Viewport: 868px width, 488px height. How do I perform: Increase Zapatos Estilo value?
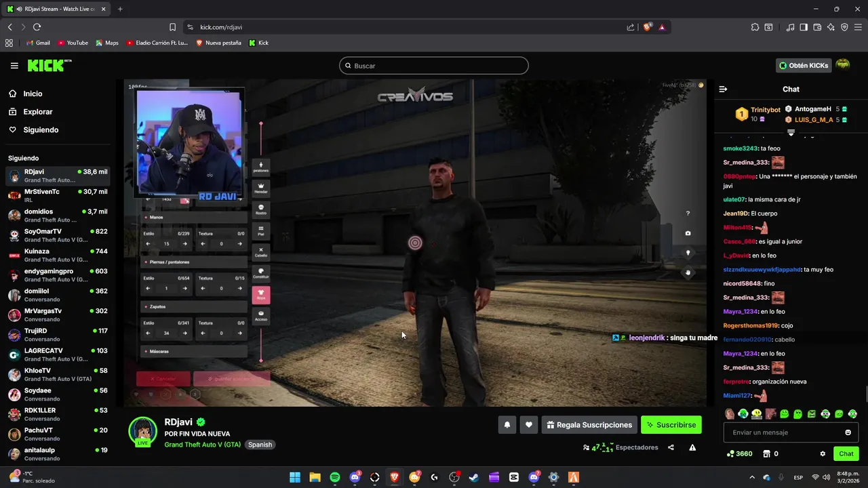(x=184, y=333)
